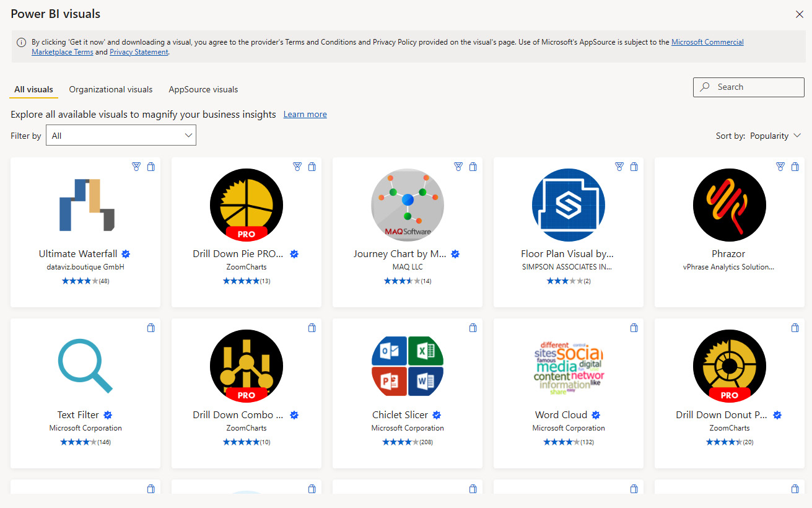Open the Word Cloud thumbnail image
Screen dimensions: 812x508
pyautogui.click(x=569, y=368)
